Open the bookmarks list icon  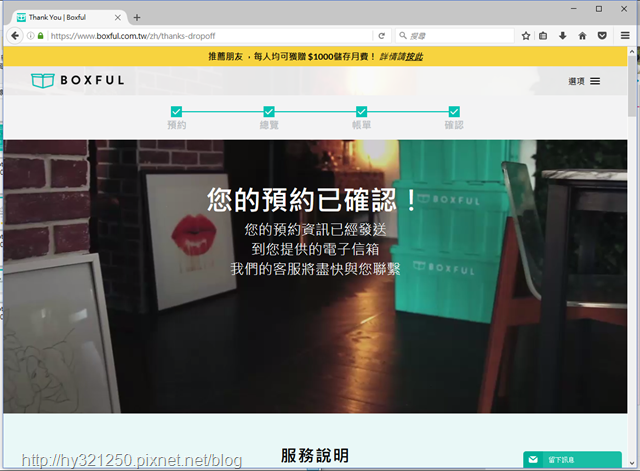pyautogui.click(x=543, y=36)
